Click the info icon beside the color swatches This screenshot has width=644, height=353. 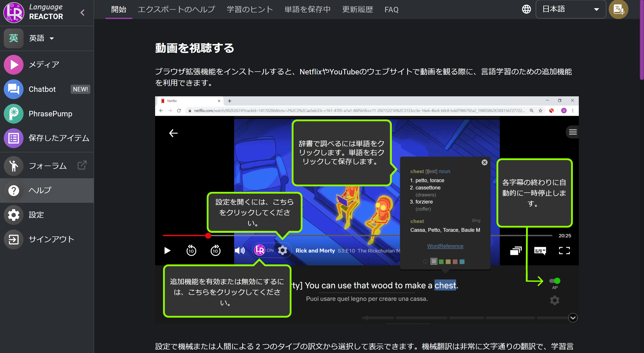click(425, 262)
